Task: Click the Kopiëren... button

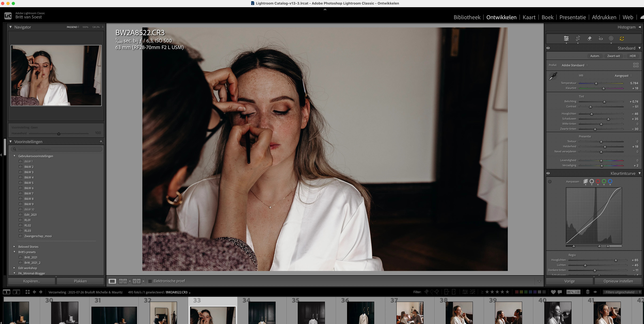Action: click(31, 281)
